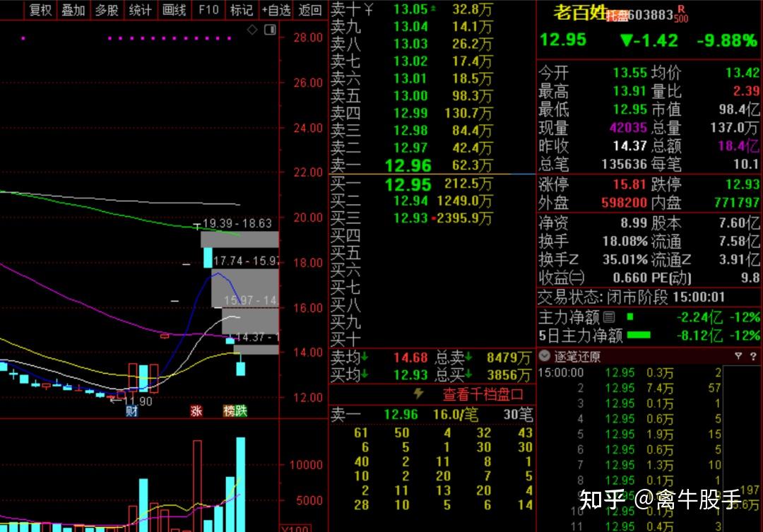Select the 画线 drawing tool
Image resolution: width=763 pixels, height=532 pixels.
[174, 10]
